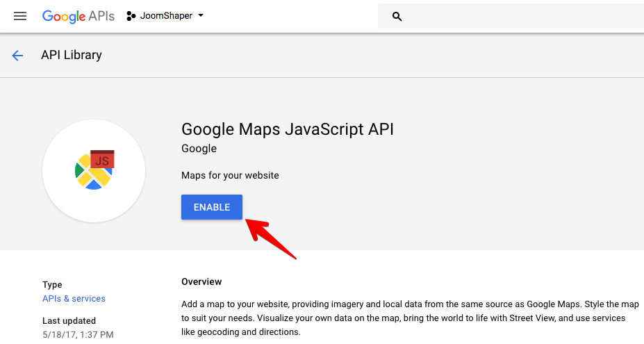
Task: Click the Last updated label
Action: (x=69, y=321)
